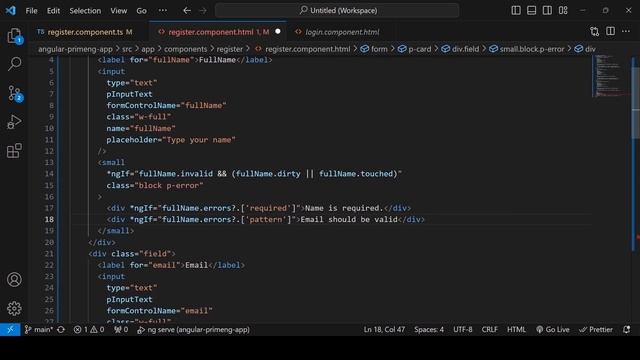Open the Extensions view
The width and height of the screenshot is (640, 360).
(x=15, y=151)
